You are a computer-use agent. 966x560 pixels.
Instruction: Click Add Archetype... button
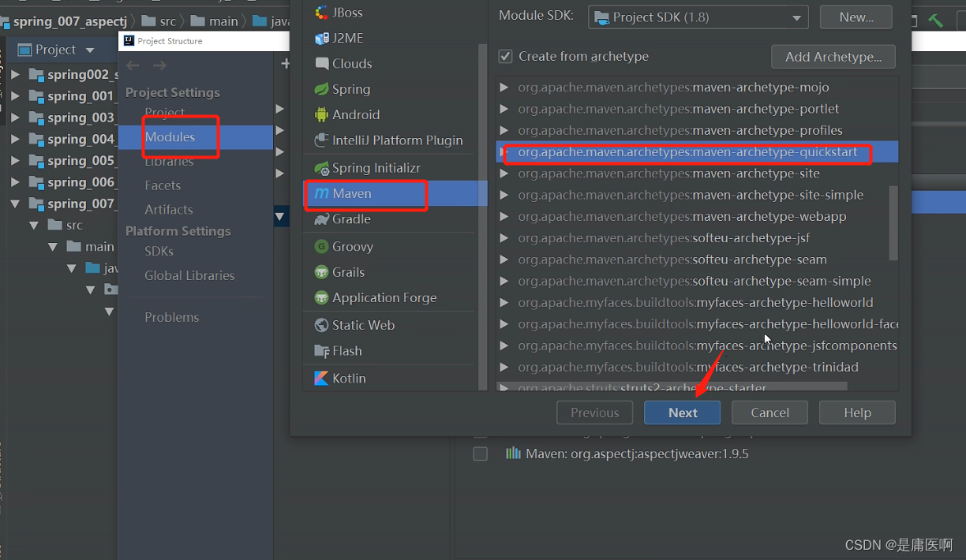click(833, 57)
